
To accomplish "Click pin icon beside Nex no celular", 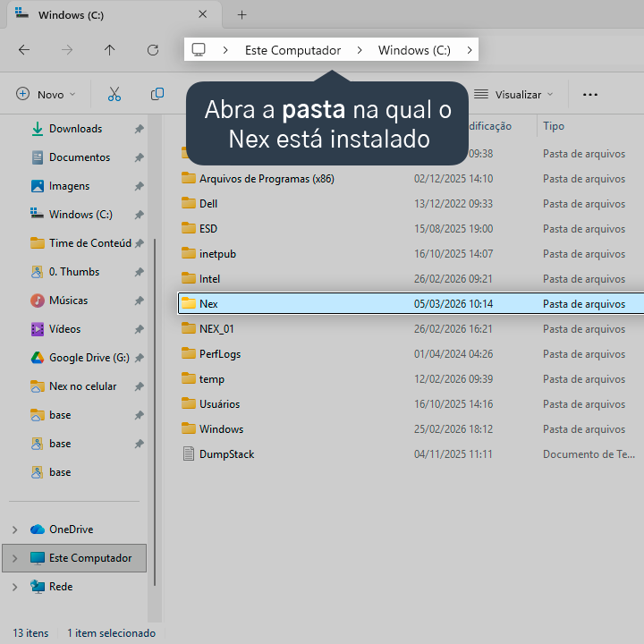I will (x=140, y=386).
